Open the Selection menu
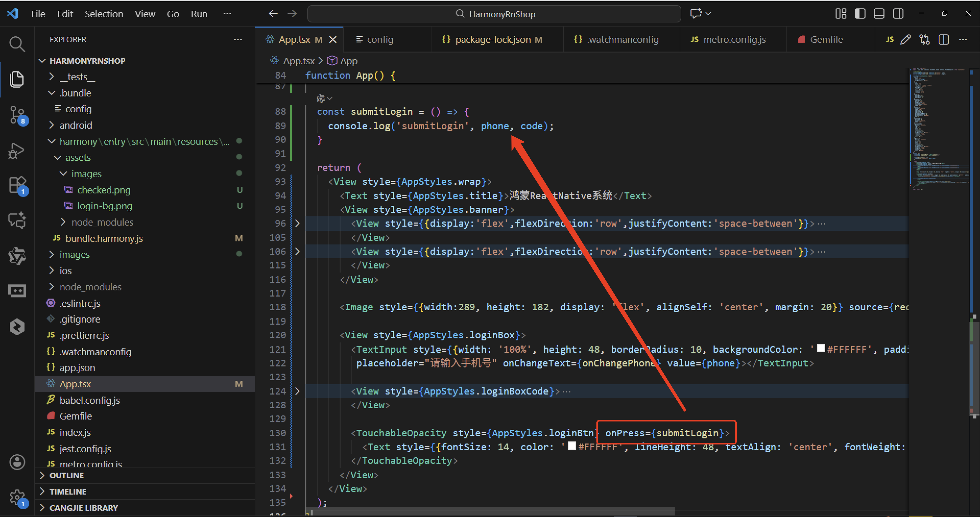 click(x=103, y=14)
